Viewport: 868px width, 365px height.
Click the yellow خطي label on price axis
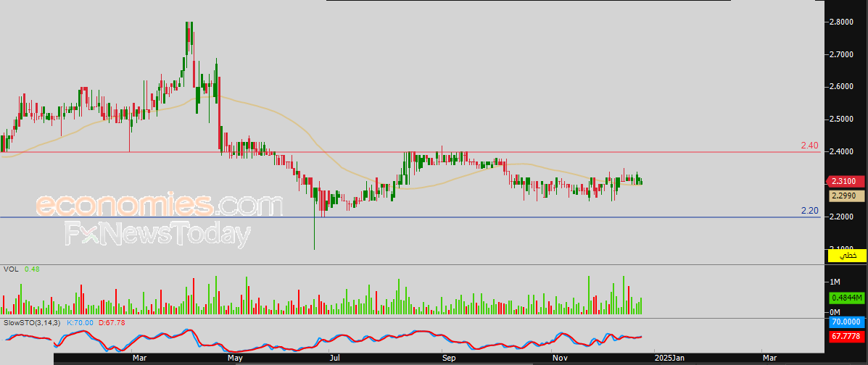tap(846, 256)
